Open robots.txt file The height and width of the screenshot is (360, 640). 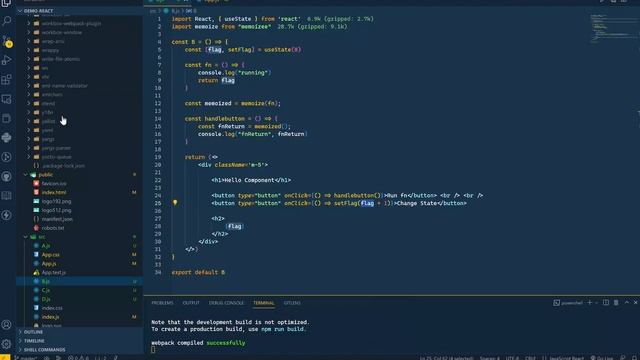[x=80, y=228]
